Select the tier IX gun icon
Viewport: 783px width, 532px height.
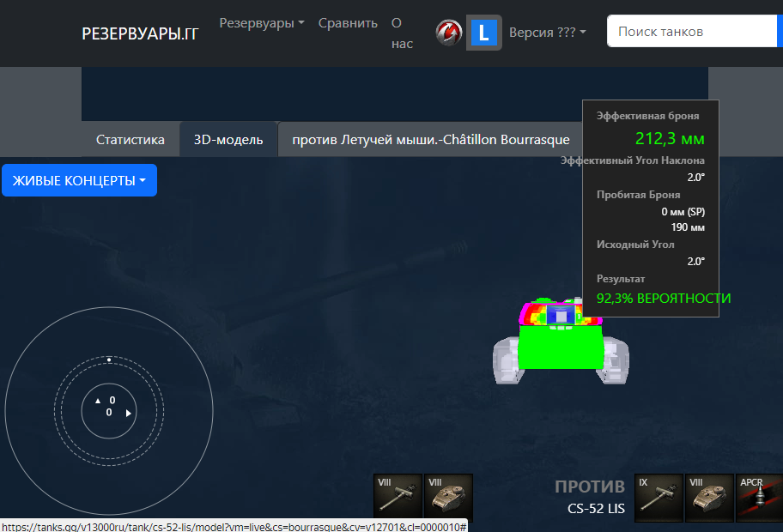659,498
